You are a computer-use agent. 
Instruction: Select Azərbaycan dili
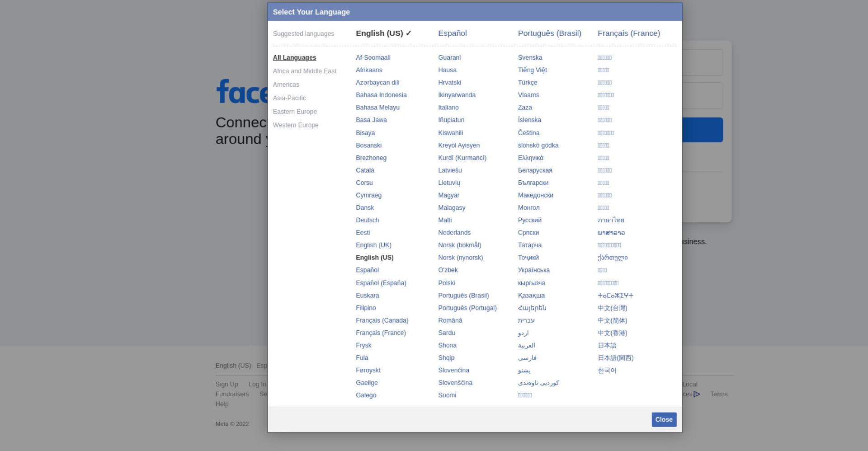pos(377,82)
